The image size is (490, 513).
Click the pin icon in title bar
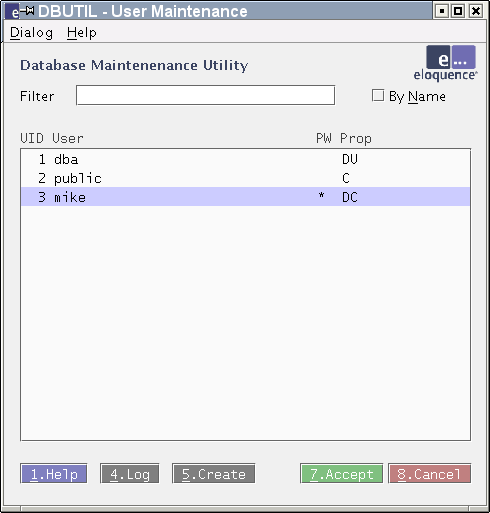[x=28, y=11]
